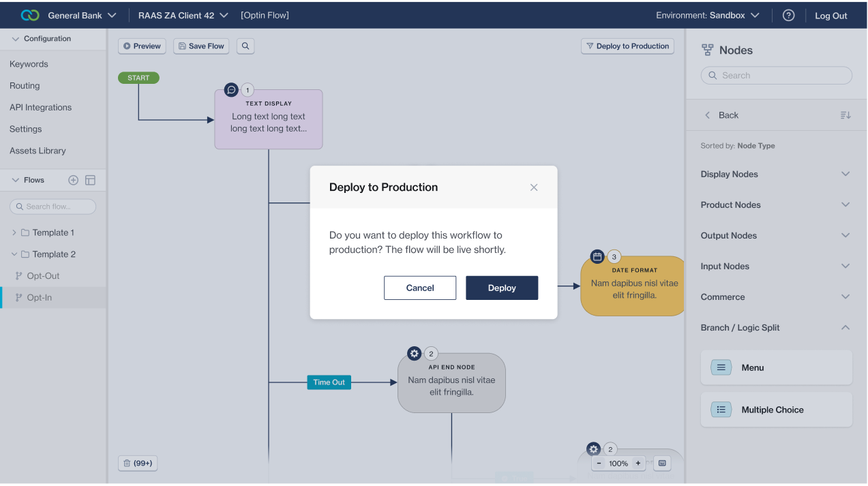The image size is (868, 486).
Task: Click the canvas search magnifier icon
Action: (245, 46)
